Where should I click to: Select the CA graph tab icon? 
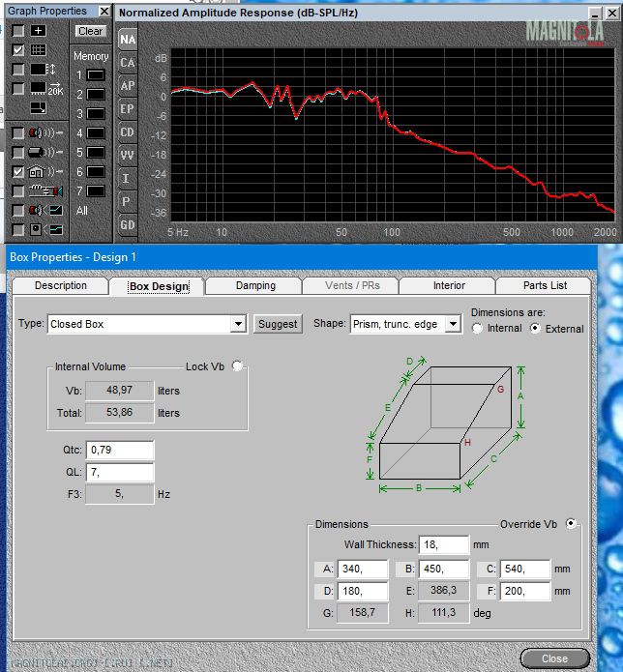point(127,63)
